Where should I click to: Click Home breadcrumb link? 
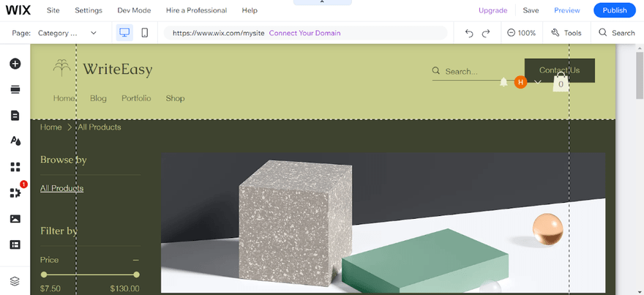pos(50,127)
